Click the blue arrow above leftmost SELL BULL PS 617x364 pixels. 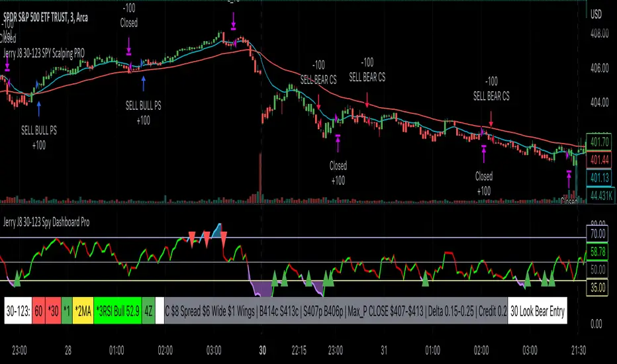click(38, 109)
